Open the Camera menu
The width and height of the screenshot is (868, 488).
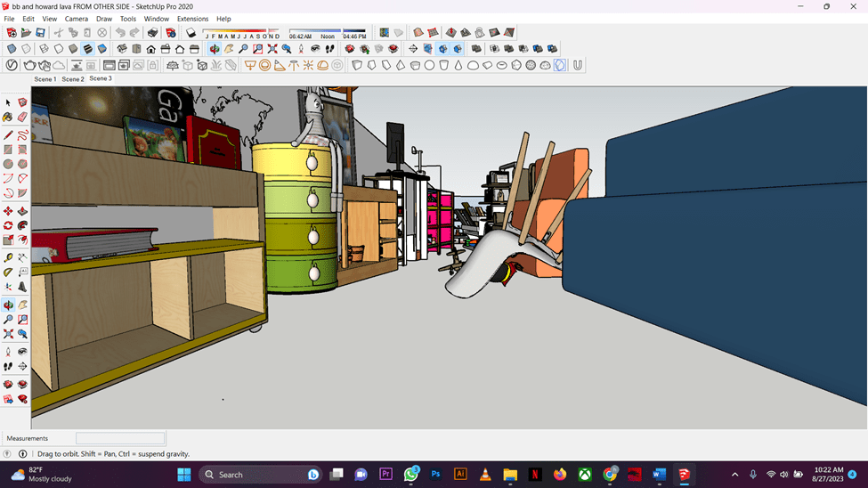pyautogui.click(x=77, y=19)
